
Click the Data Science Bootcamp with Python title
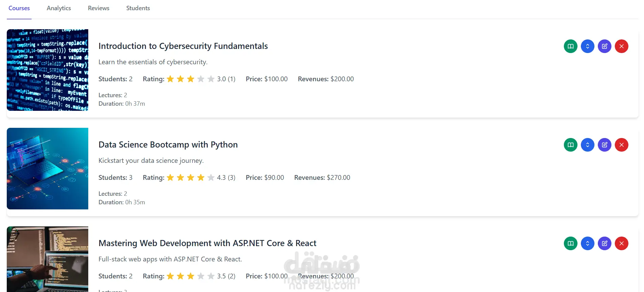(168, 144)
